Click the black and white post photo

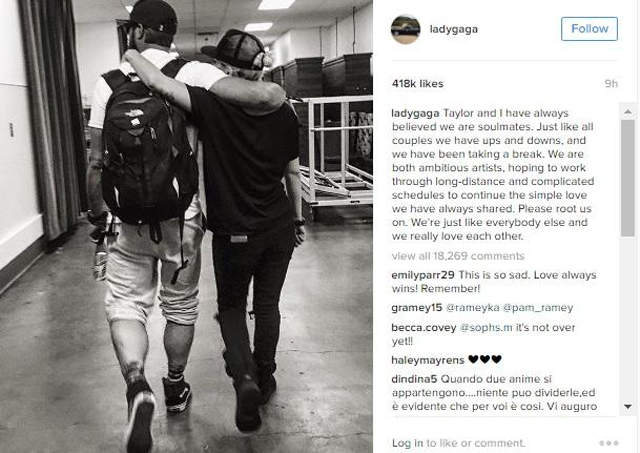pos(186,226)
